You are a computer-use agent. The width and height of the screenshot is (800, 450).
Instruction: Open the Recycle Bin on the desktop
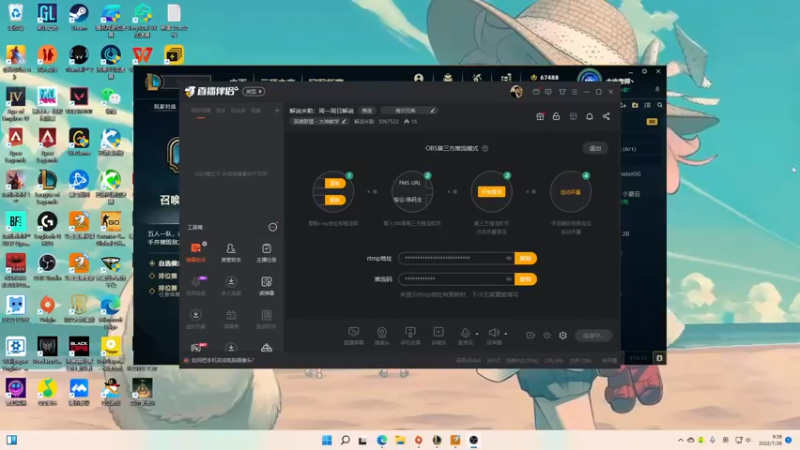16,17
